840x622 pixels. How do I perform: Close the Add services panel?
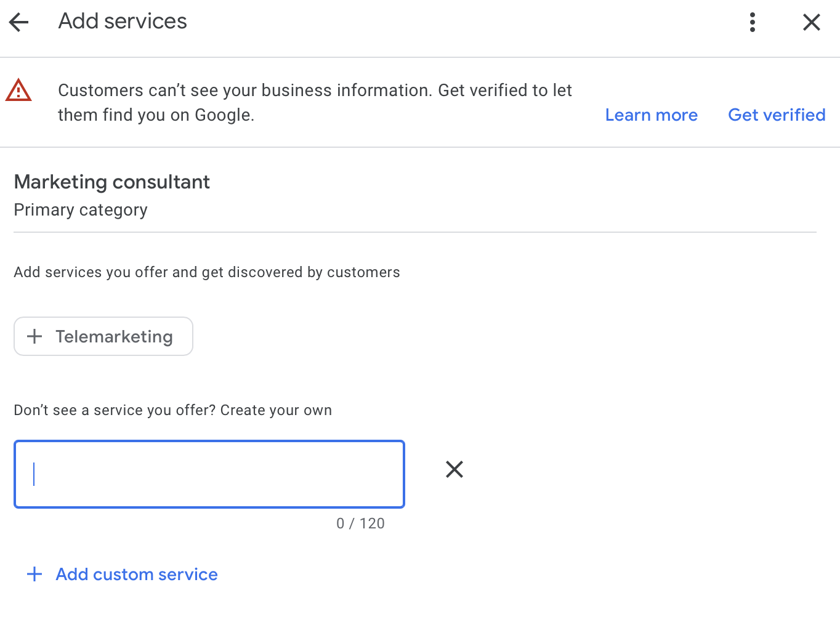[x=811, y=22]
